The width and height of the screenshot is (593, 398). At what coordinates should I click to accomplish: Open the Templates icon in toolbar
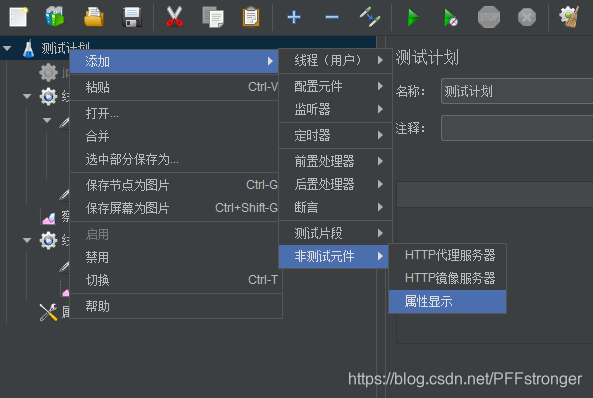click(x=55, y=17)
